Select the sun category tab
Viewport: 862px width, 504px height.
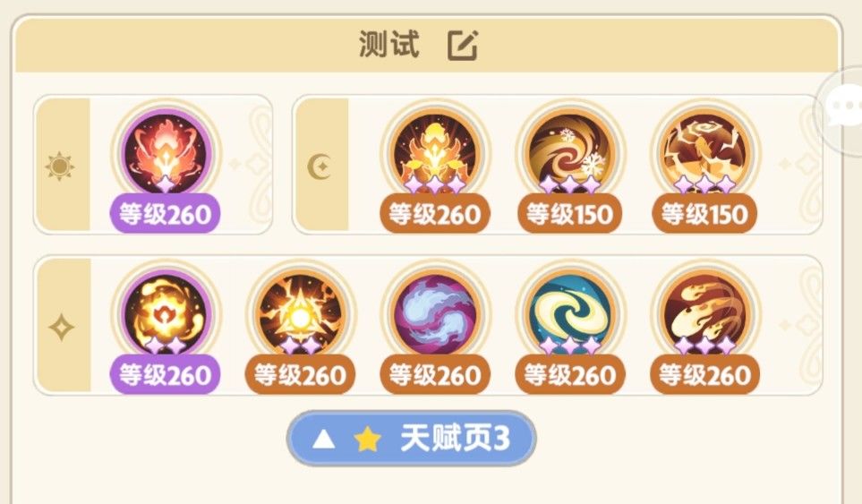point(61,166)
